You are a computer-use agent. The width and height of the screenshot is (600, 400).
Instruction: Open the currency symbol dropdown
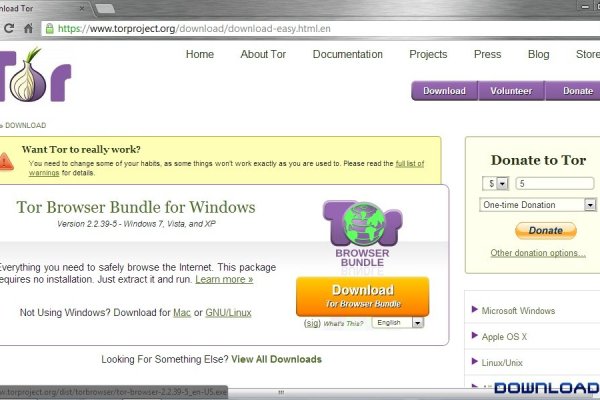pyautogui.click(x=496, y=184)
